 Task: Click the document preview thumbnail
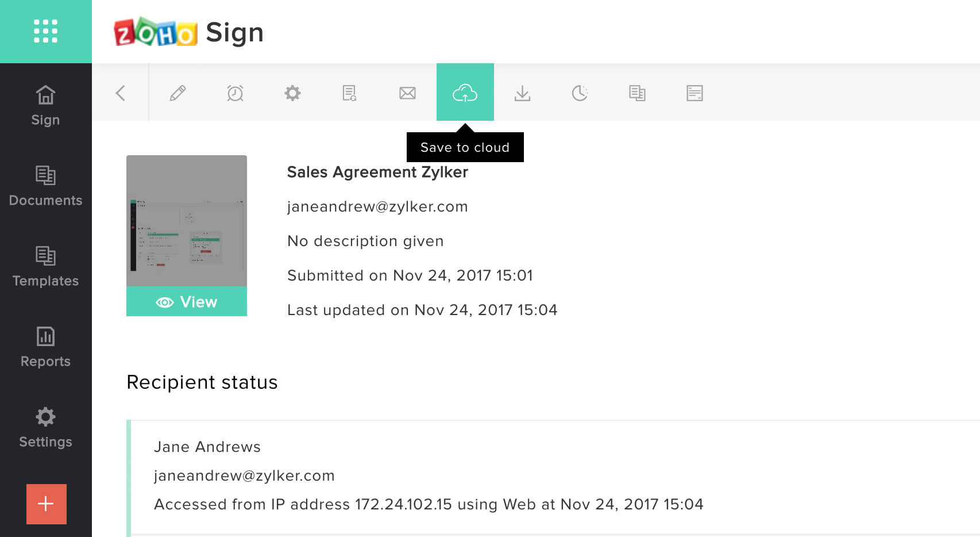pyautogui.click(x=187, y=221)
